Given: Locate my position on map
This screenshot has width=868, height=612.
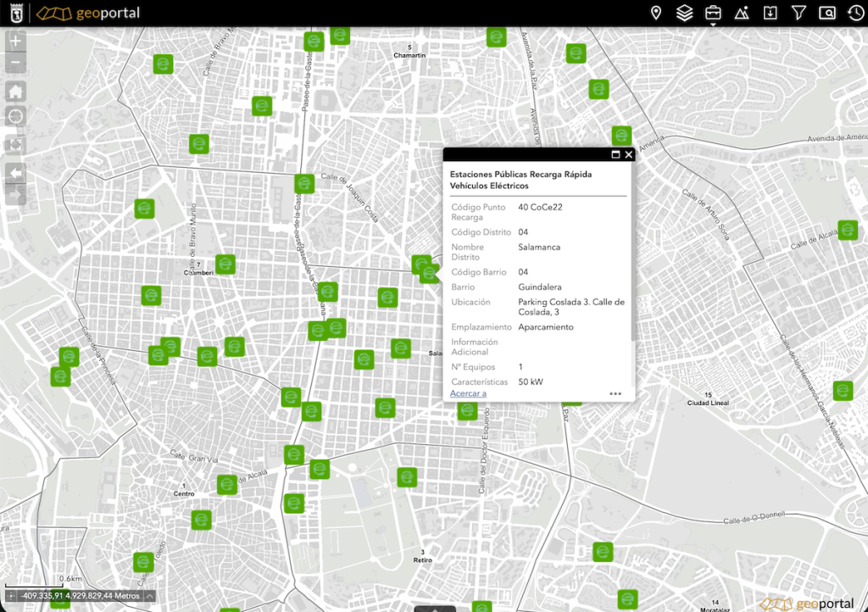Looking at the screenshot, I should [16, 117].
